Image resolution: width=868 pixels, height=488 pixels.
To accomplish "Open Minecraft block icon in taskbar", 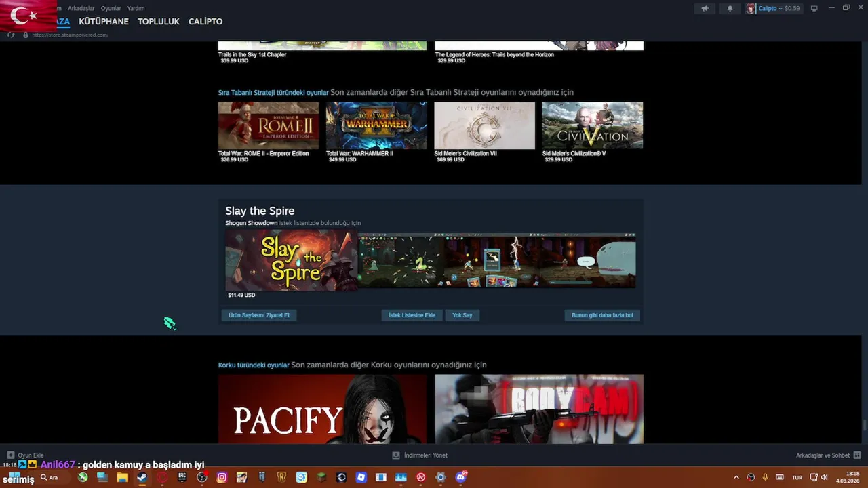I will tap(321, 477).
